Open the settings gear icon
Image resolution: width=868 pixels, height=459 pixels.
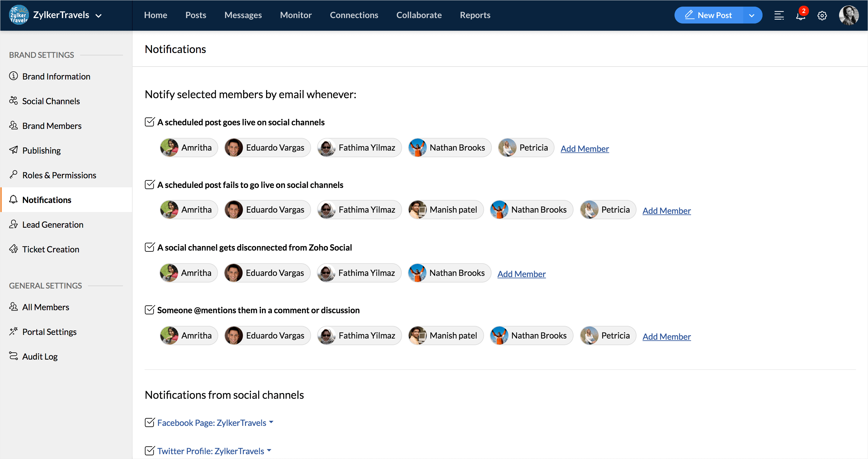click(x=822, y=15)
